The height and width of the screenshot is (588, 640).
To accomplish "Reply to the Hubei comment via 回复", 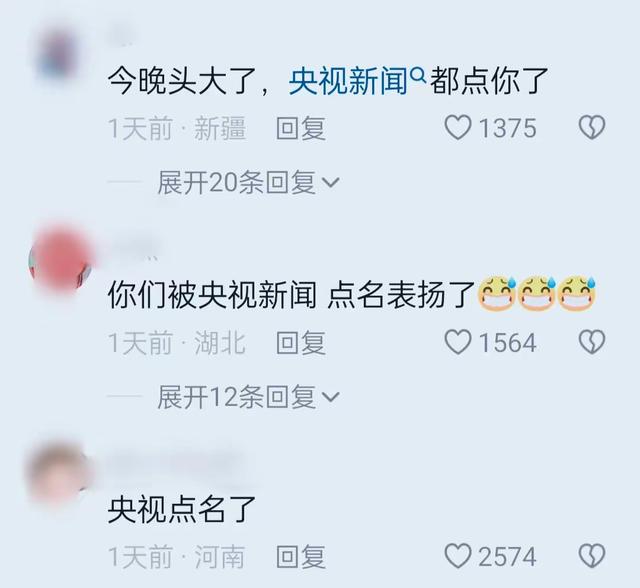I will [301, 342].
